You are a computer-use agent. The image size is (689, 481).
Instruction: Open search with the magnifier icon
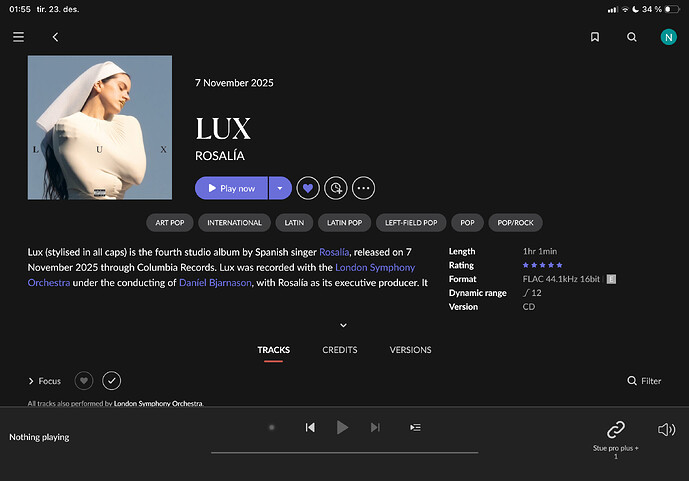(x=631, y=37)
